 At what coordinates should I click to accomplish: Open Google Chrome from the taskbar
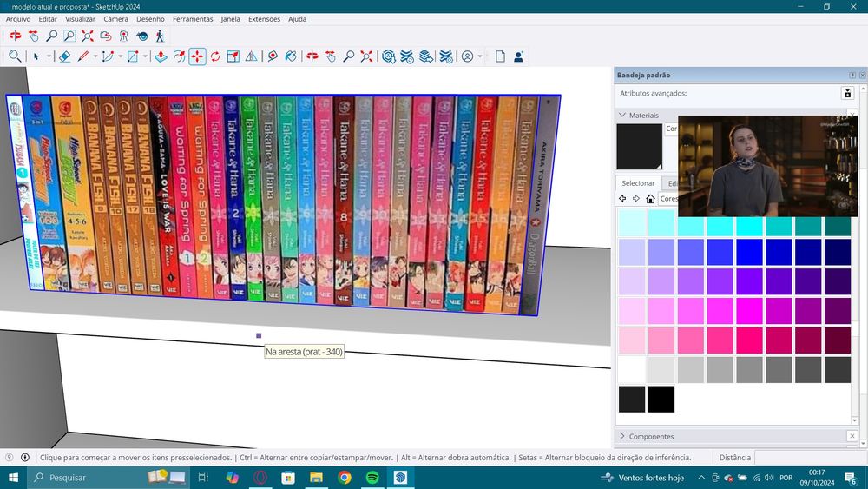coord(345,478)
